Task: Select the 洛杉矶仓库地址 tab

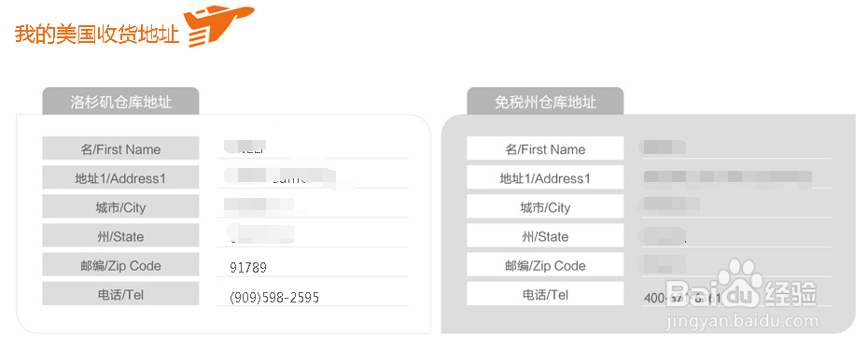Action: (x=120, y=102)
